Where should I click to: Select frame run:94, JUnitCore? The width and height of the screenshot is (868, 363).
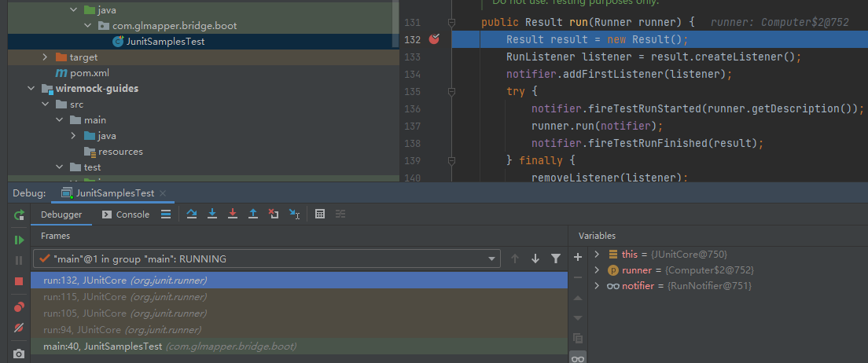(x=300, y=330)
